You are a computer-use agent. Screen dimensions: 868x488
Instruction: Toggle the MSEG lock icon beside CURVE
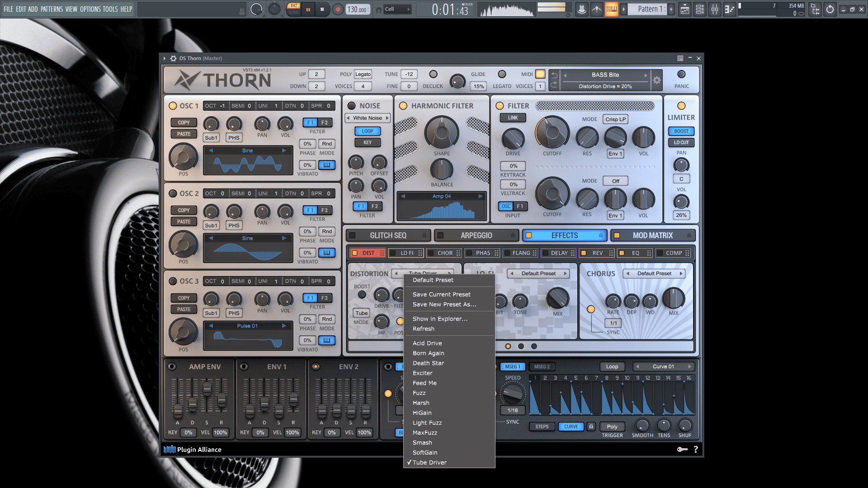pos(591,426)
